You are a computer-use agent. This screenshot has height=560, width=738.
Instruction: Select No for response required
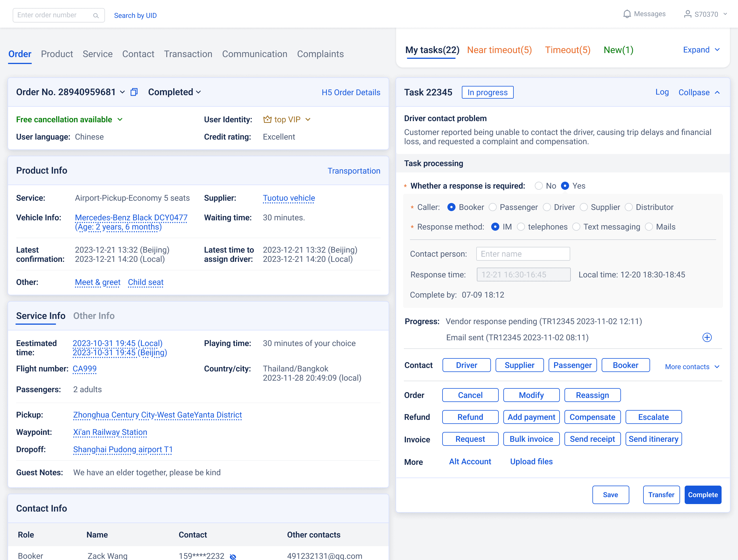pos(539,186)
